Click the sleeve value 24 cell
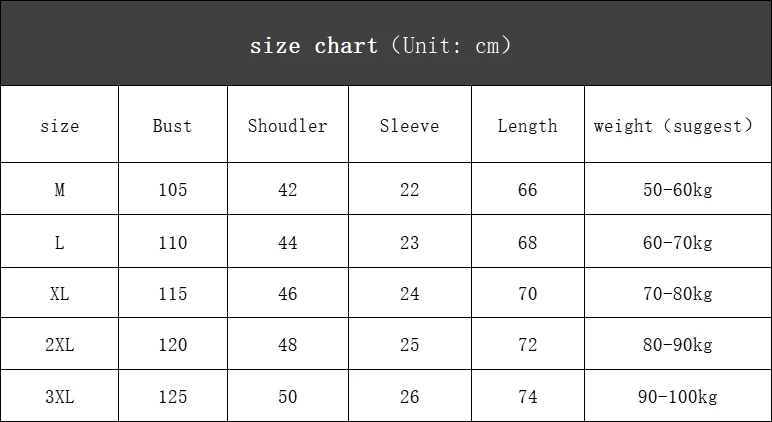Screen dimensions: 772x422 point(409,294)
